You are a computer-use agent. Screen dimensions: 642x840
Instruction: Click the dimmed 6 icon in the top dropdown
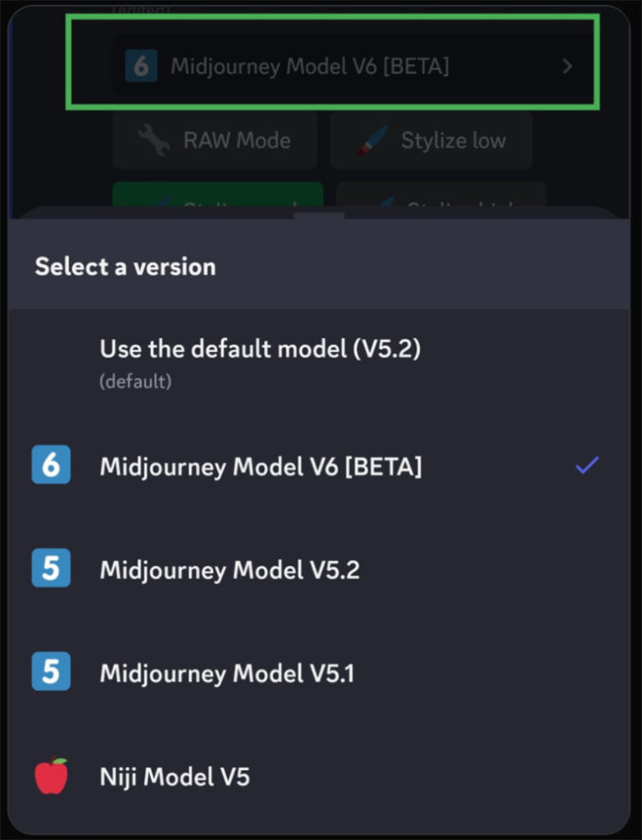coord(141,66)
